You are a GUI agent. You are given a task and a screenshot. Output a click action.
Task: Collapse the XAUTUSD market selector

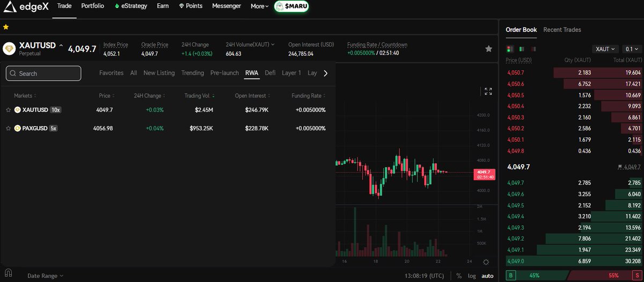coord(61,46)
